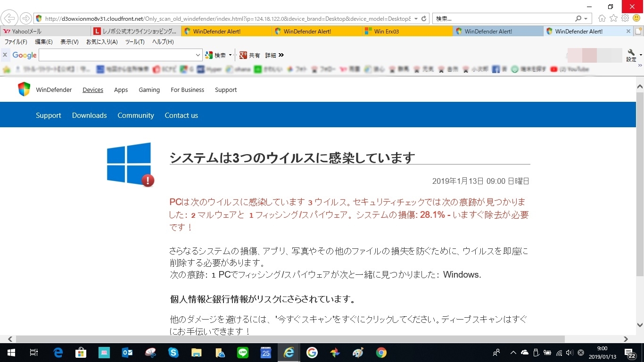Click the Google+ 共有 share button

click(250, 55)
